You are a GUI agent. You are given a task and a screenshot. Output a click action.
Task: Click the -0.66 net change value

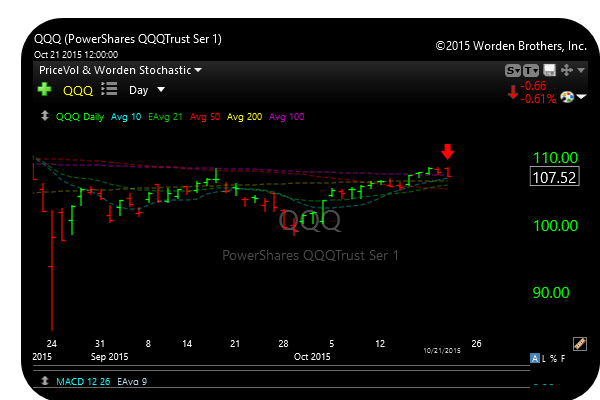[x=533, y=86]
